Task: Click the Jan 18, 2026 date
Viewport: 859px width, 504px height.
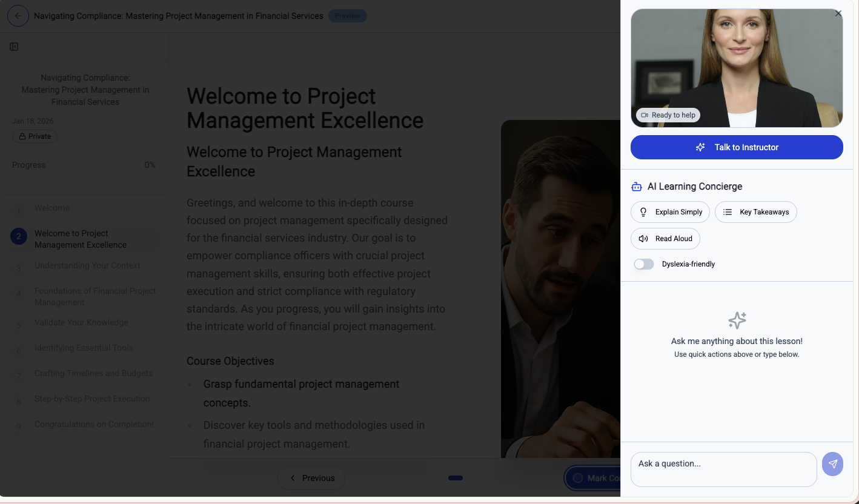Action: [33, 121]
